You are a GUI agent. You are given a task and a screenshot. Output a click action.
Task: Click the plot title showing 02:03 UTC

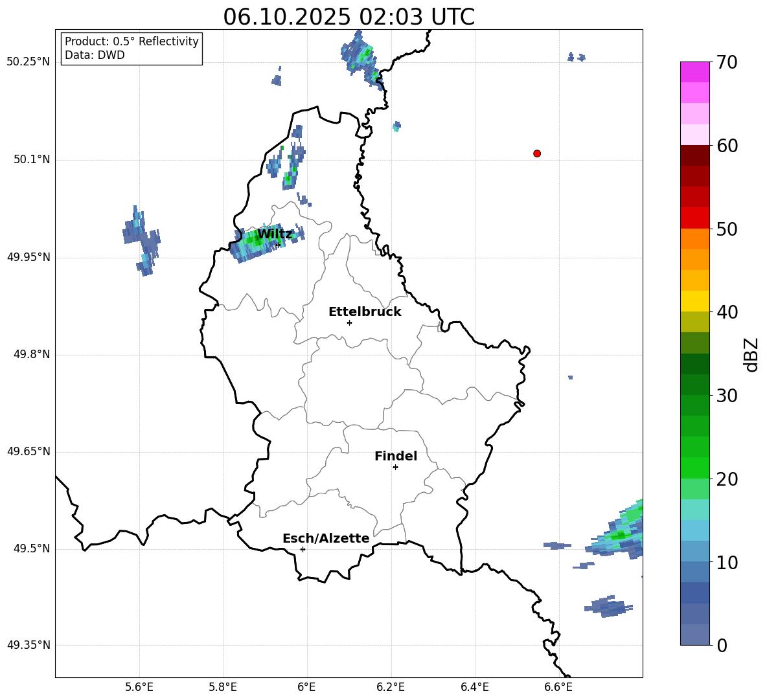point(349,17)
